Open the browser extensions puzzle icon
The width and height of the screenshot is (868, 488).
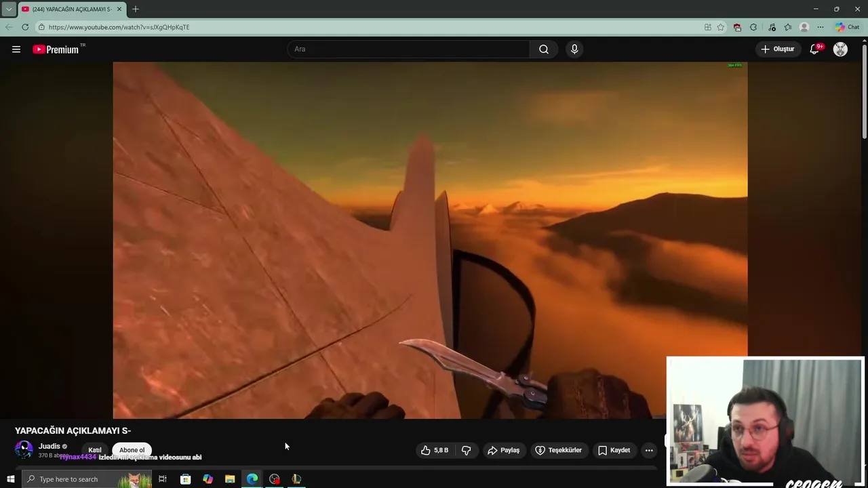point(753,27)
